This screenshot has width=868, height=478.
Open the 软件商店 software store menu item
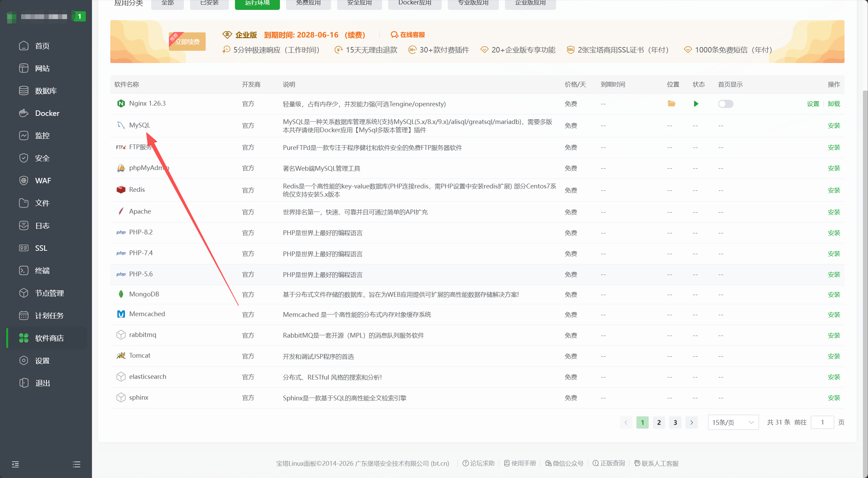click(47, 338)
